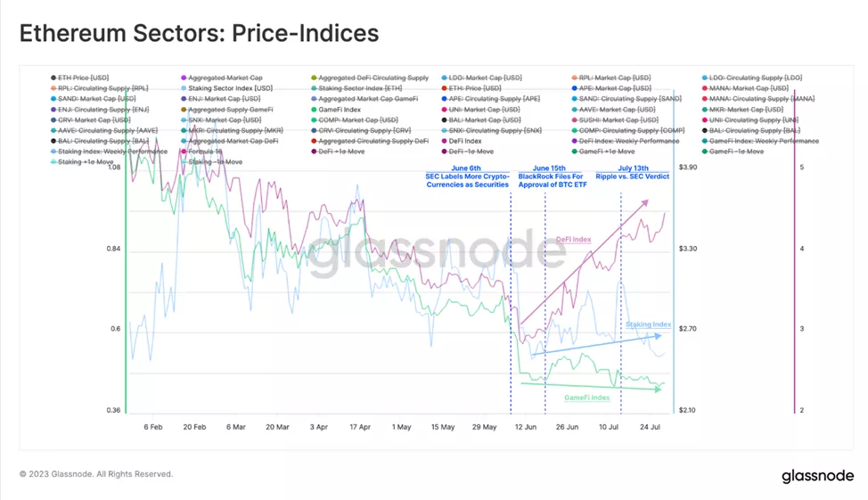868x500 pixels.
Task: Click the purple dot beside Aggregated Market Cap
Action: 184,78
